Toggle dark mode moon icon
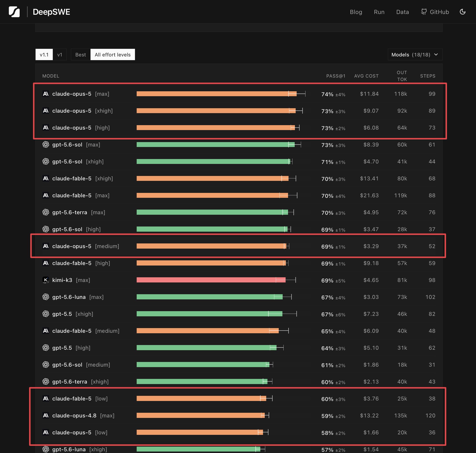476x453 pixels. (x=463, y=12)
